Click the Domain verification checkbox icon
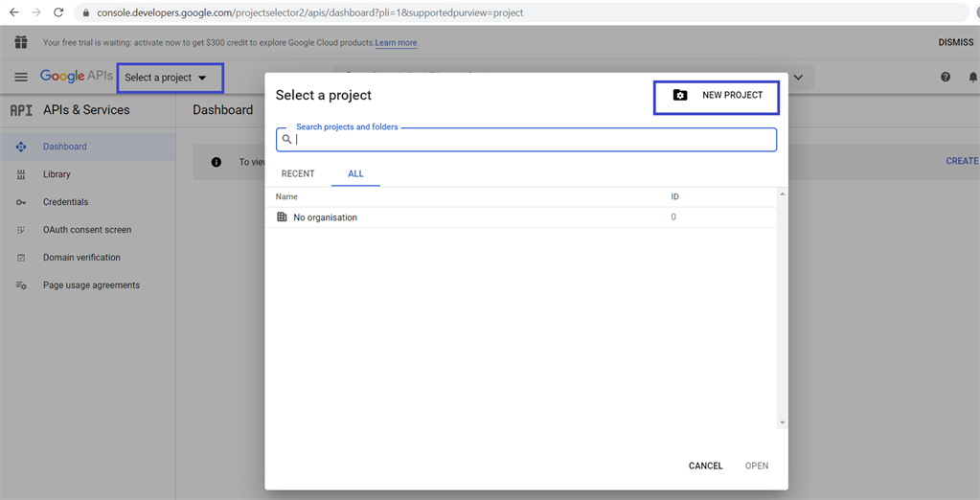This screenshot has height=500, width=980. click(21, 258)
